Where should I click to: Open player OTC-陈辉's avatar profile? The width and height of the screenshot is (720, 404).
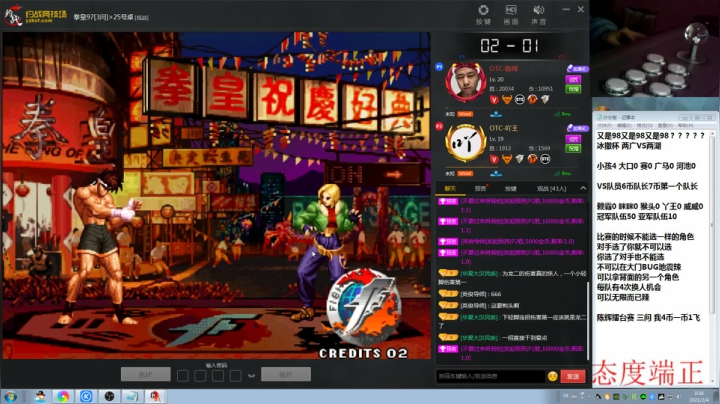466,82
